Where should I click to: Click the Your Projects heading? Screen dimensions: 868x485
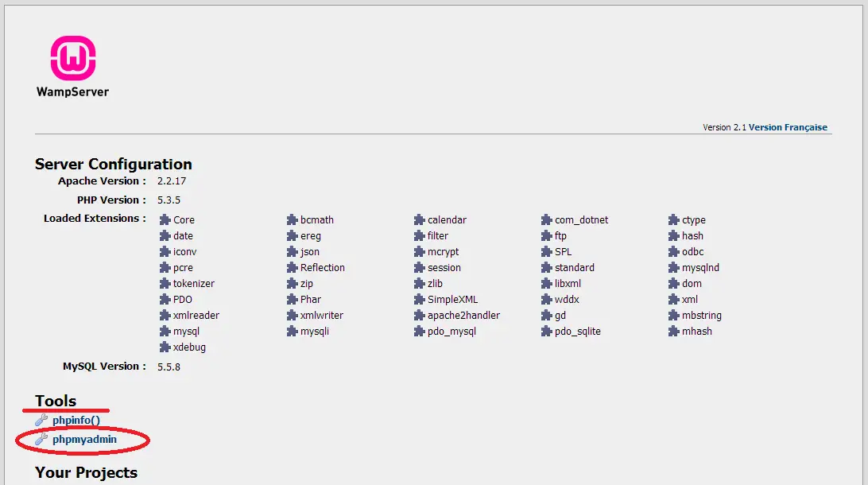[x=87, y=473]
